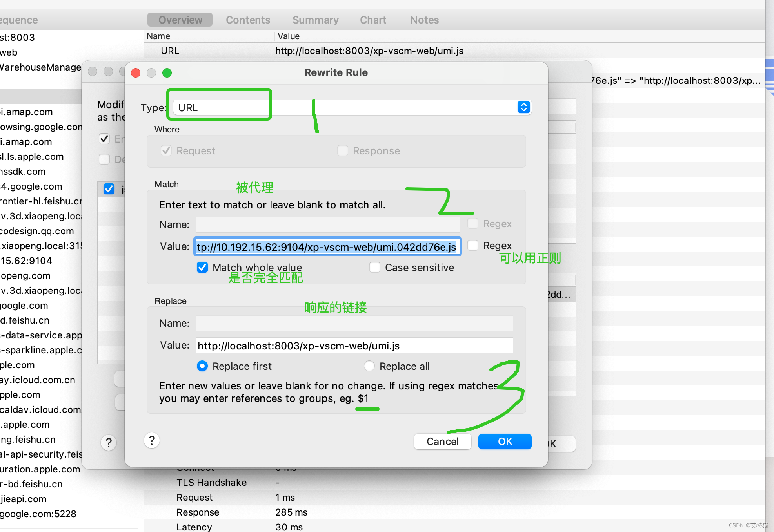Select the 4.google.com host in sidebar

(x=31, y=186)
